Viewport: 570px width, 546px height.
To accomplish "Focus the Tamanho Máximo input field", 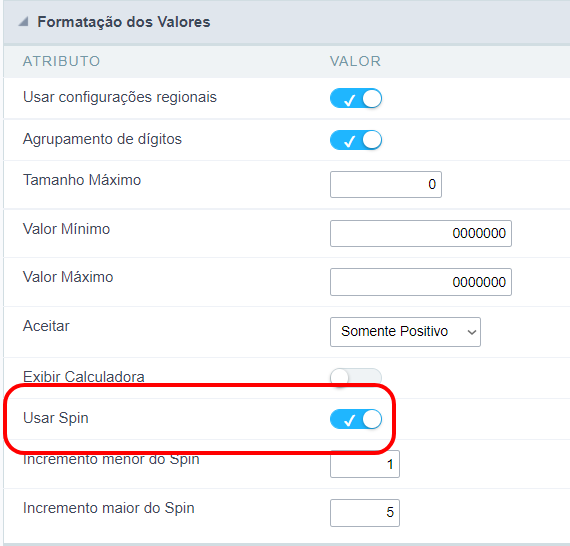I will tap(386, 184).
